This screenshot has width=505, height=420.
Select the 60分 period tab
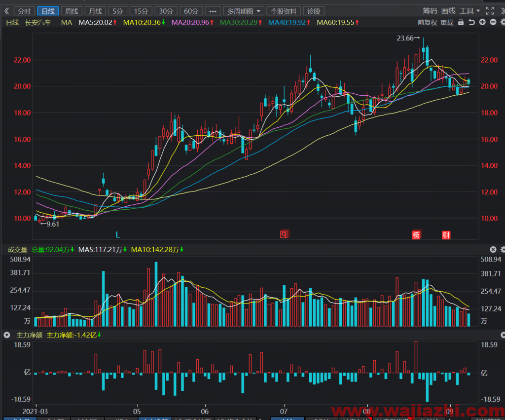191,11
